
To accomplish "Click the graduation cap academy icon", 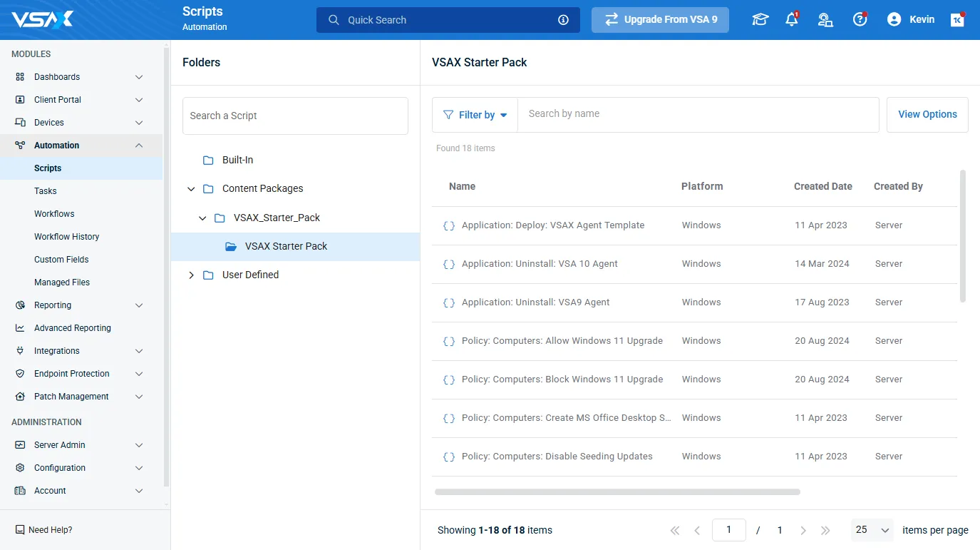I will pyautogui.click(x=760, y=20).
